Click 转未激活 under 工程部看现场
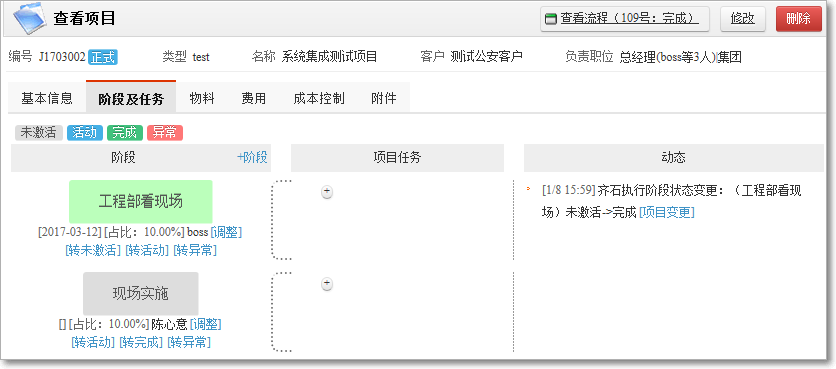 coord(93,250)
